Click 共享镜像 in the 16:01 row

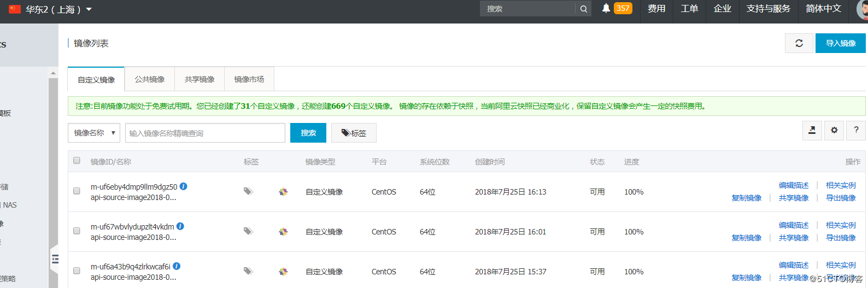tap(794, 238)
